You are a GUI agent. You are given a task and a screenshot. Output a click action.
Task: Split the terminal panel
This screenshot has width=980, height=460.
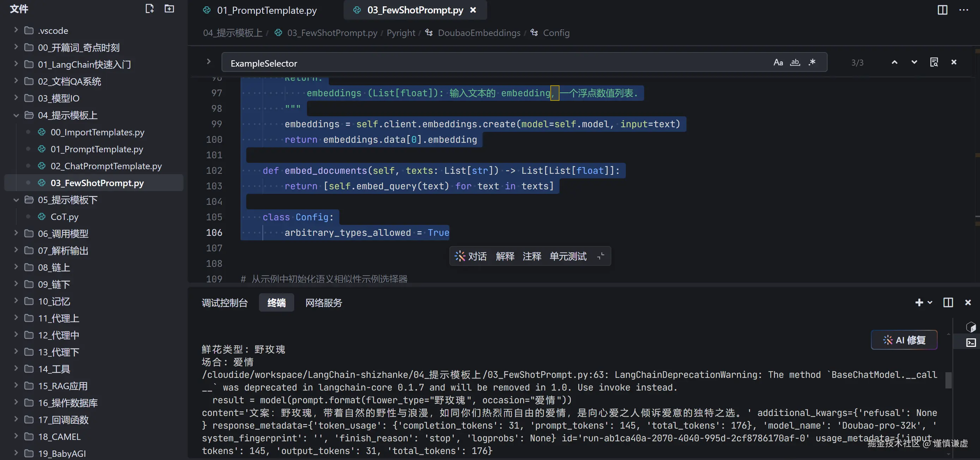(948, 302)
